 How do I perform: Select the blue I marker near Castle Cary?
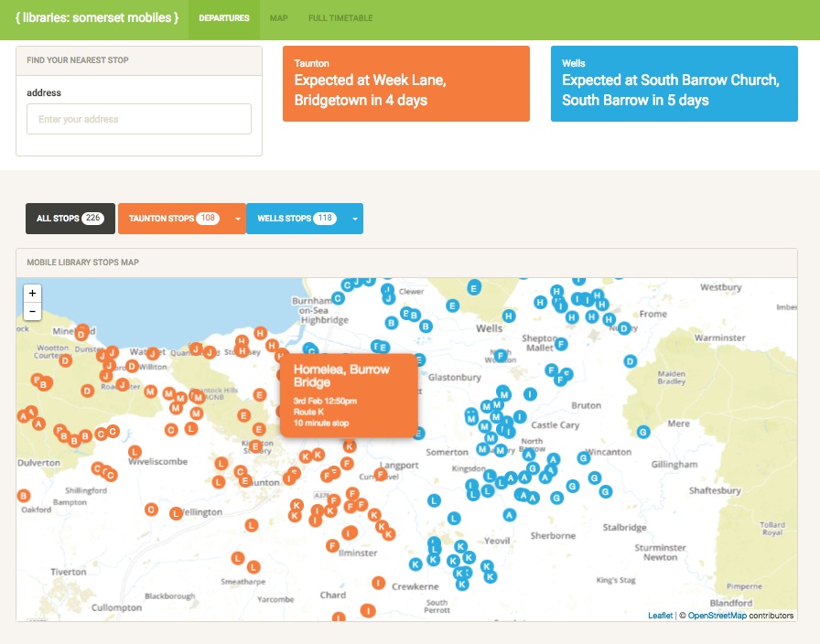click(x=520, y=417)
